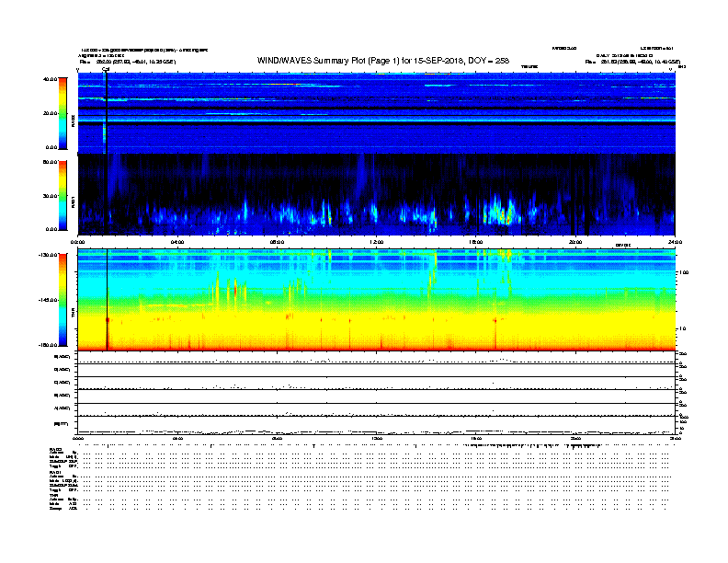Select the -130.00 label on TNR scale
The image size is (728, 563).
pyautogui.click(x=48, y=255)
